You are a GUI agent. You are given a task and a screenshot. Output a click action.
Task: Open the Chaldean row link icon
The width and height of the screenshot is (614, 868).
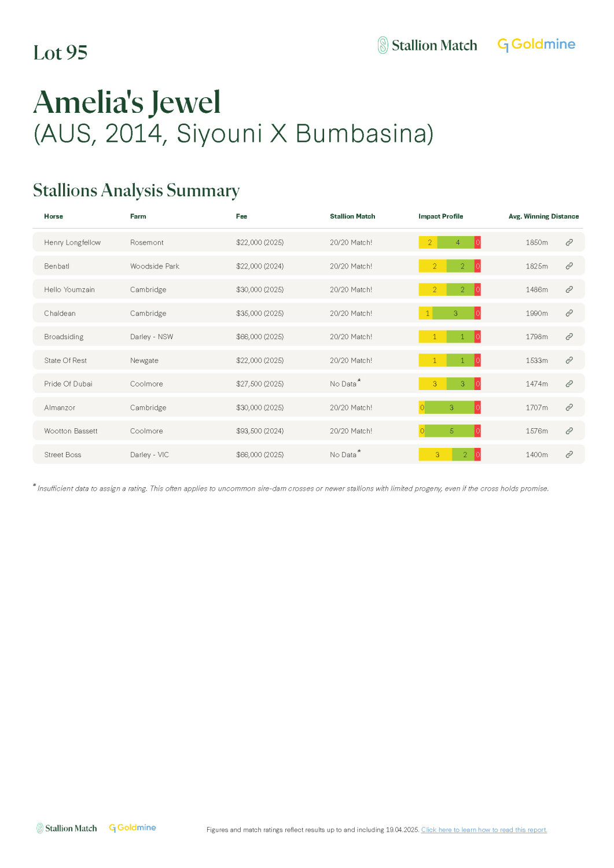(x=569, y=313)
